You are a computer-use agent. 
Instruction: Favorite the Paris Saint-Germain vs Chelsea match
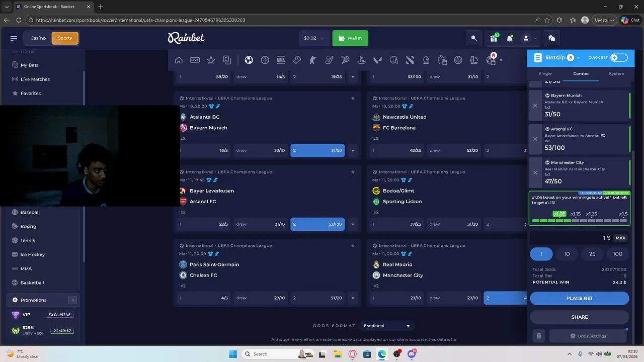[353, 246]
